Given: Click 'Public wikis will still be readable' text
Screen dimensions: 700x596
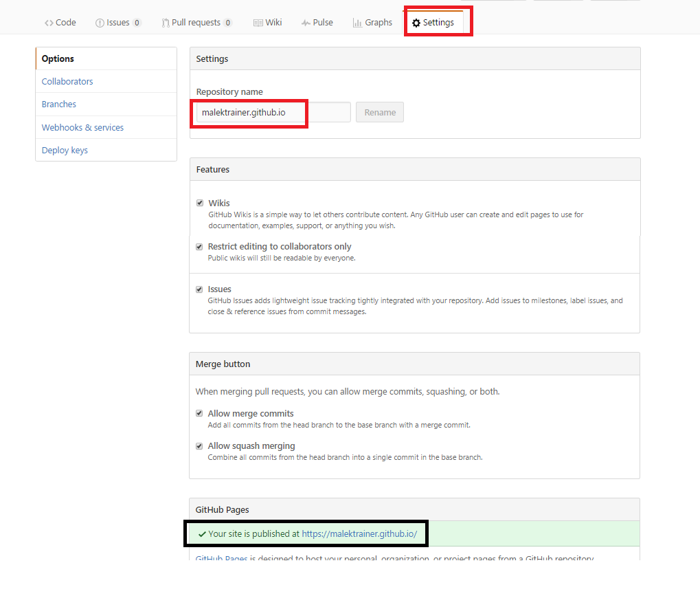Looking at the screenshot, I should tap(282, 258).
